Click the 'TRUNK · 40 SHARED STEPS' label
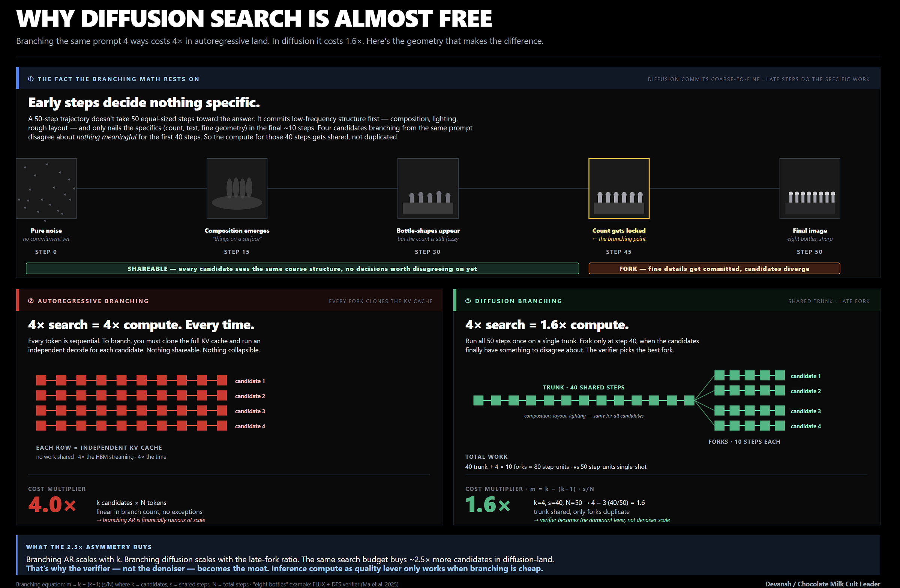This screenshot has height=588, width=900. [583, 388]
